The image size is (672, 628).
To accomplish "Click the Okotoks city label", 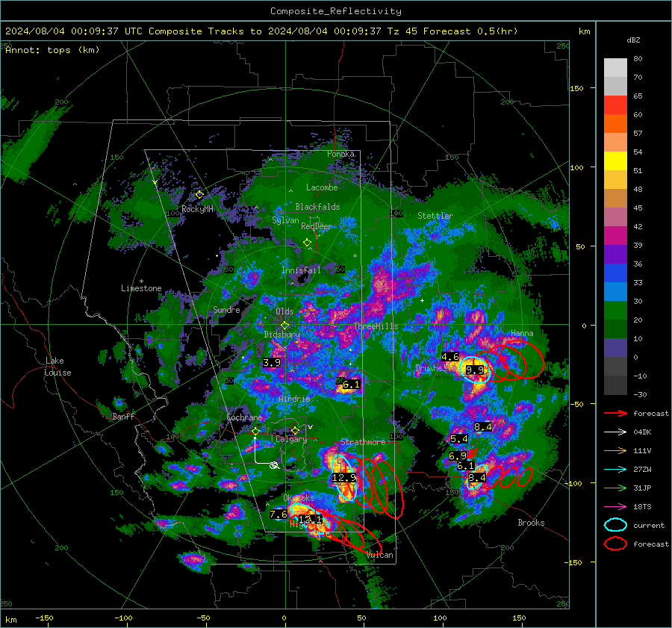I will (299, 497).
